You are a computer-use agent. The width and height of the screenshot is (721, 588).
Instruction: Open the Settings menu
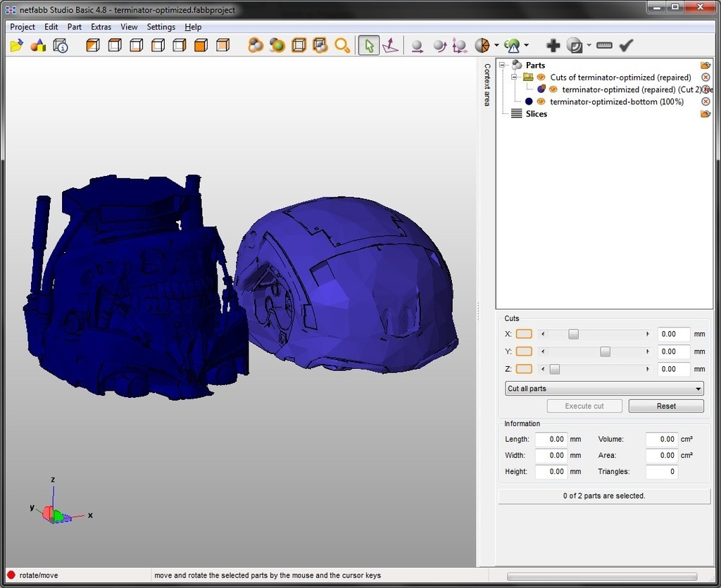tap(161, 27)
